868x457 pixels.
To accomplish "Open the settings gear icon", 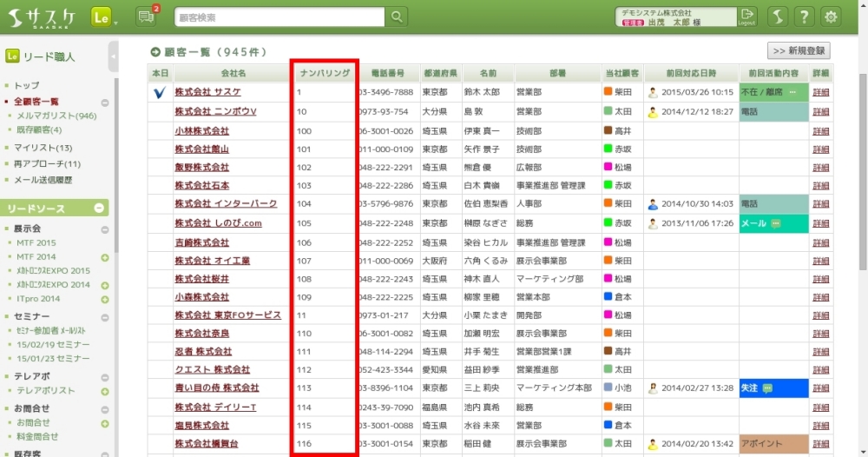I will click(x=832, y=17).
